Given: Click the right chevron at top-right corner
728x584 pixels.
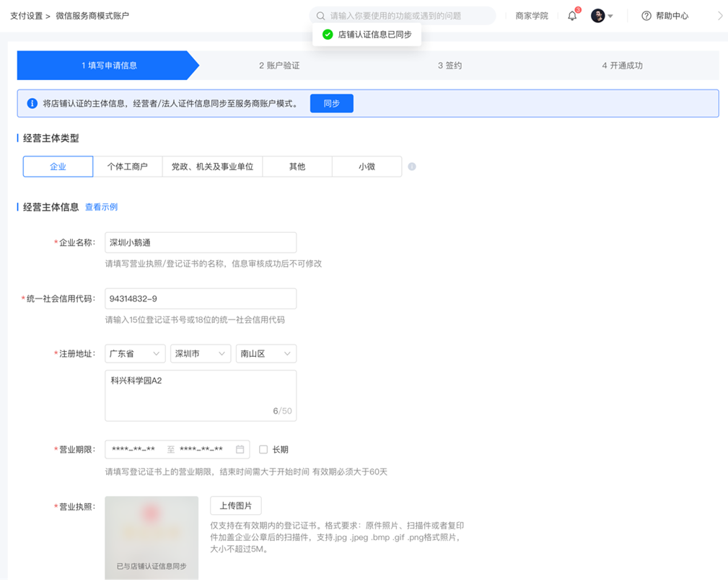Looking at the screenshot, I should point(720,16).
